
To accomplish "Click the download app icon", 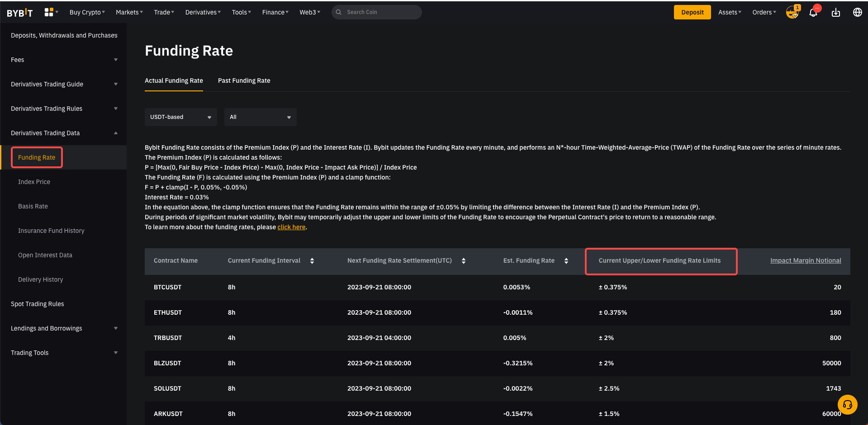I will [x=836, y=12].
